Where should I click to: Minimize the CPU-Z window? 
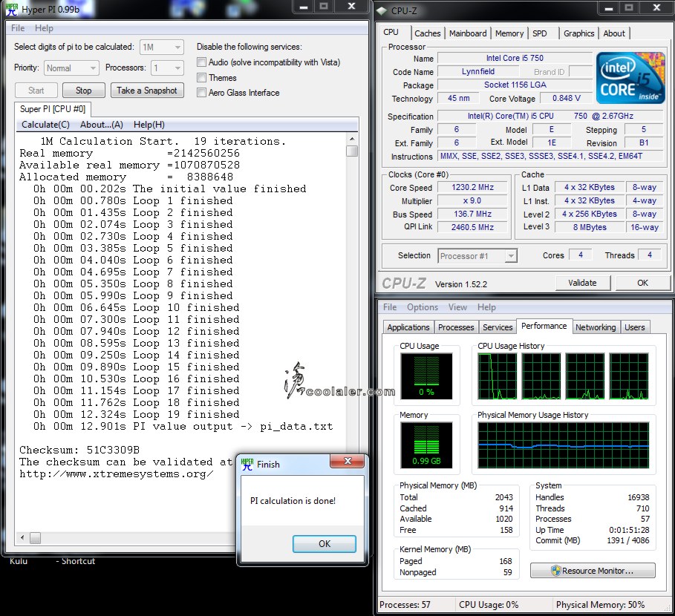click(x=609, y=7)
